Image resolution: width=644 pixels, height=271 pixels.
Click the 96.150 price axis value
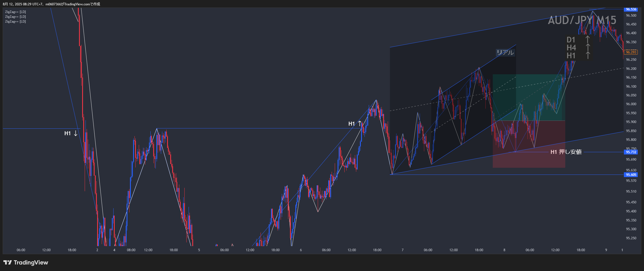[x=631, y=78]
